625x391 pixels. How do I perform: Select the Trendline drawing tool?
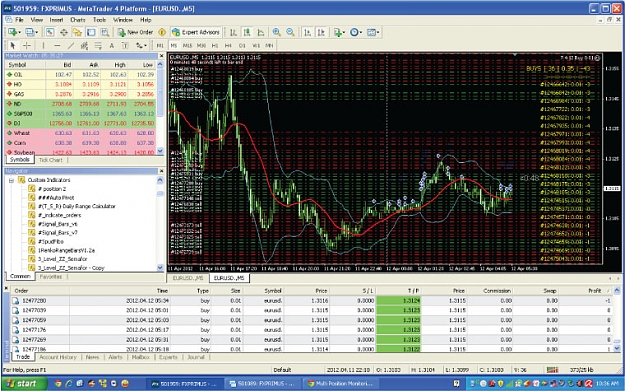pyautogui.click(x=71, y=46)
